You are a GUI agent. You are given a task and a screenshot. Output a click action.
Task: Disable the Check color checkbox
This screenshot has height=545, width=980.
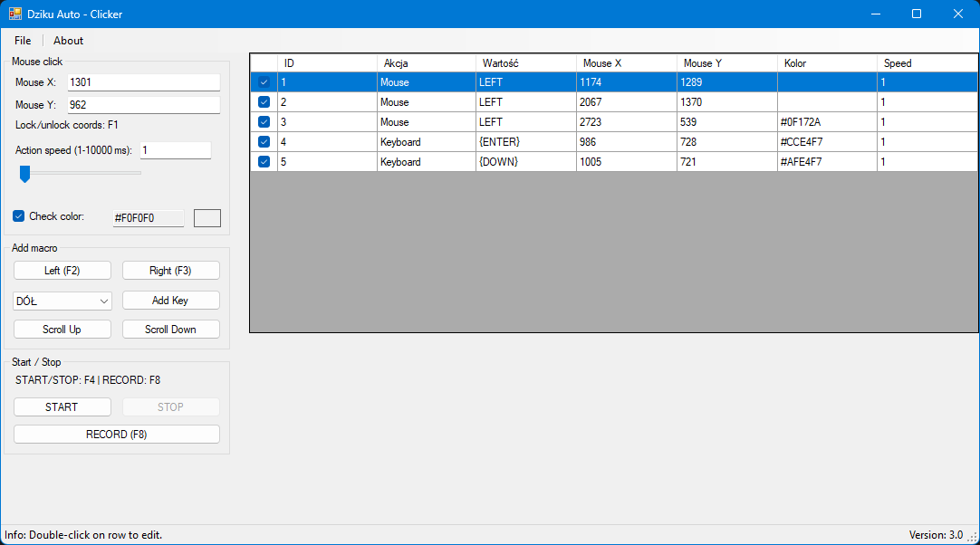click(19, 216)
